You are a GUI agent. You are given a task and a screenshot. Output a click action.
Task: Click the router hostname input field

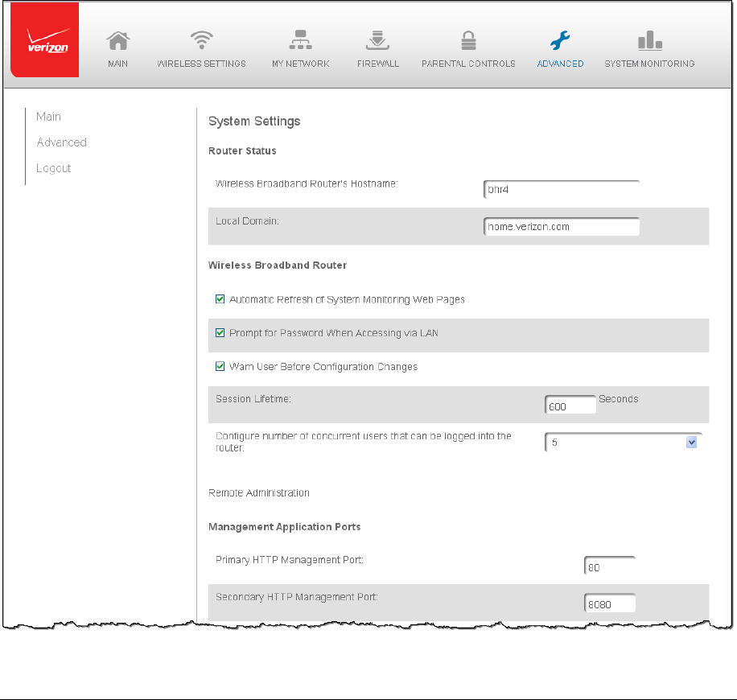coord(562,189)
